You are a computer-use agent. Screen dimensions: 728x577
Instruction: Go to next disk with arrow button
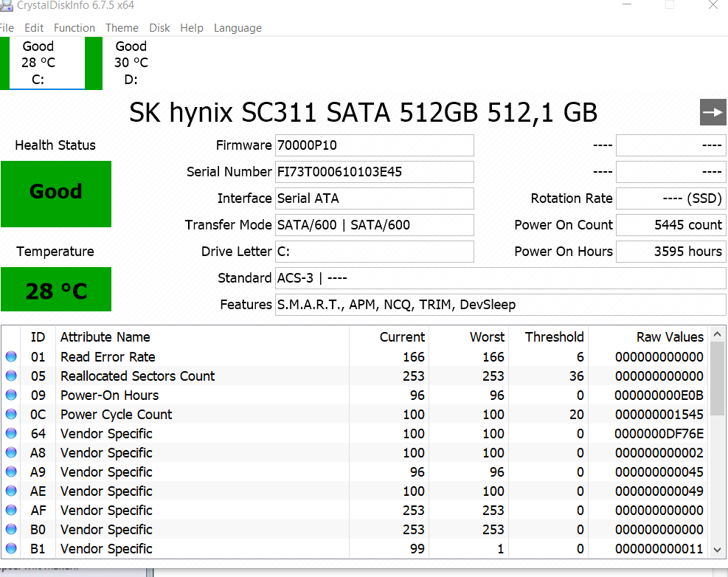pyautogui.click(x=713, y=112)
